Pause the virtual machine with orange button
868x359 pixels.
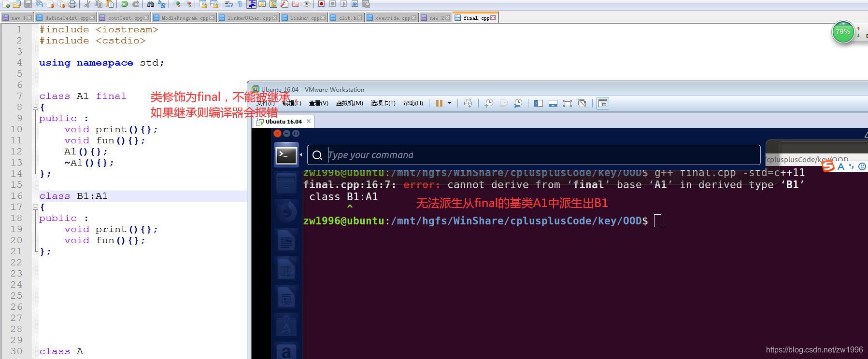(439, 103)
